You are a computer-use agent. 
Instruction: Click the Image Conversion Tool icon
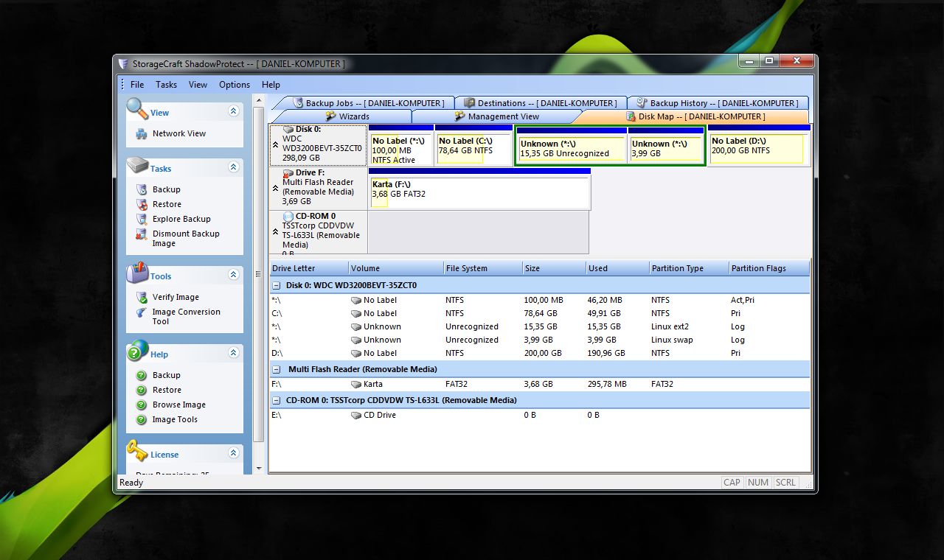(141, 312)
